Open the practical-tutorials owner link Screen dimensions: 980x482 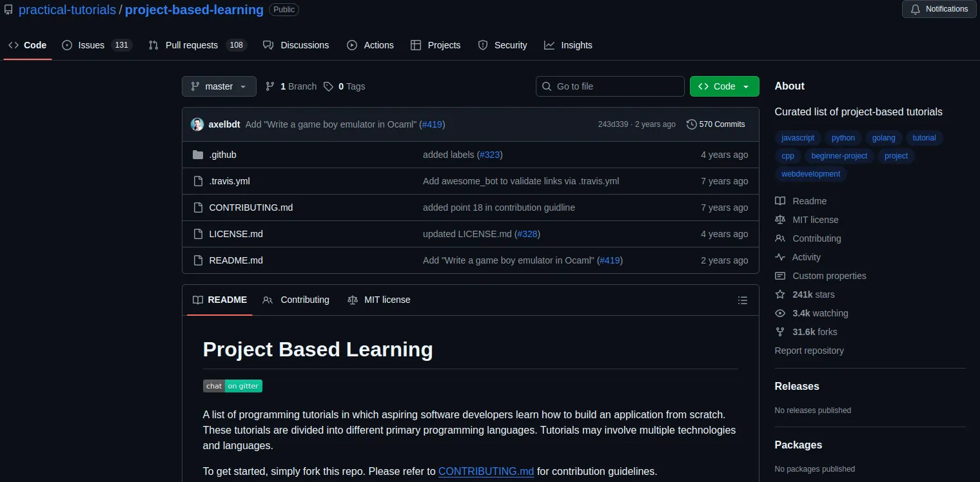[67, 10]
